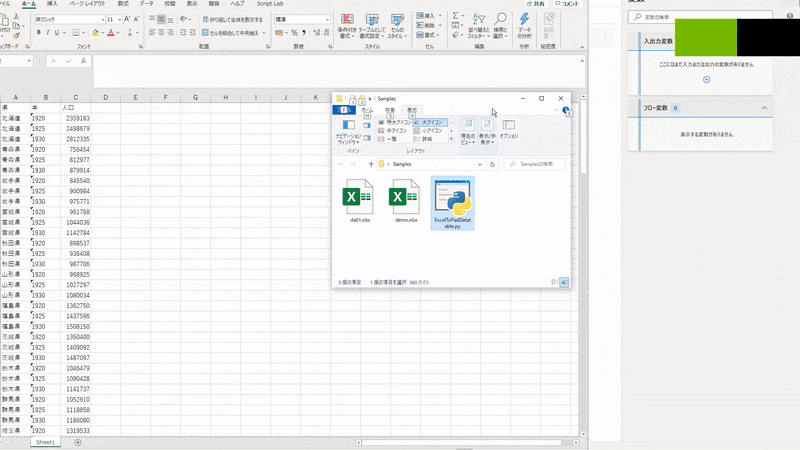Click the Explorer up arrow icon

tap(371, 164)
